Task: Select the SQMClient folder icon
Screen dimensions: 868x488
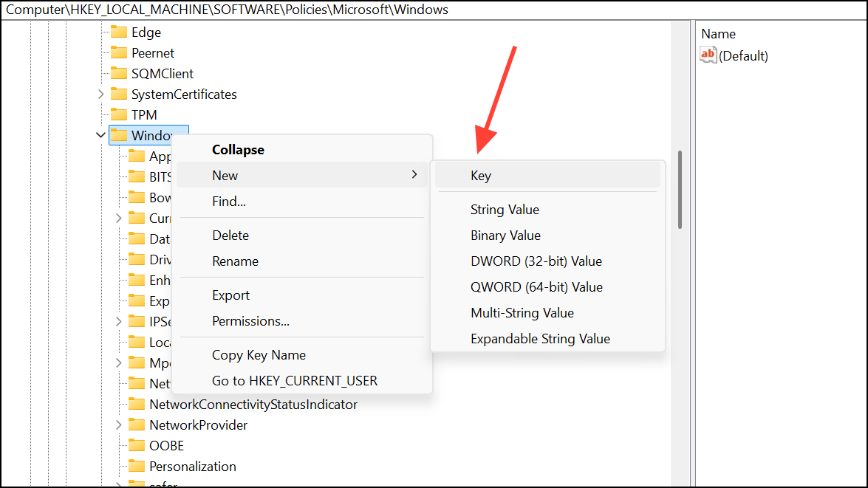Action: 119,73
